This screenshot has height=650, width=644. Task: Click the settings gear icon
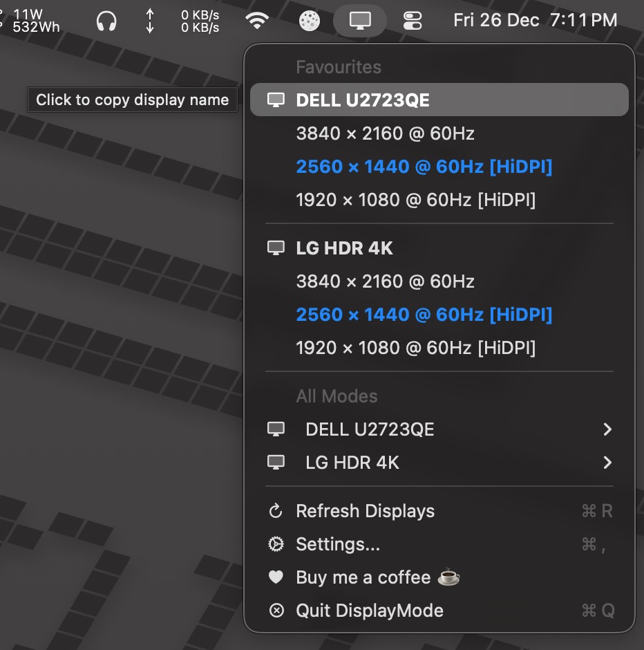[x=276, y=544]
